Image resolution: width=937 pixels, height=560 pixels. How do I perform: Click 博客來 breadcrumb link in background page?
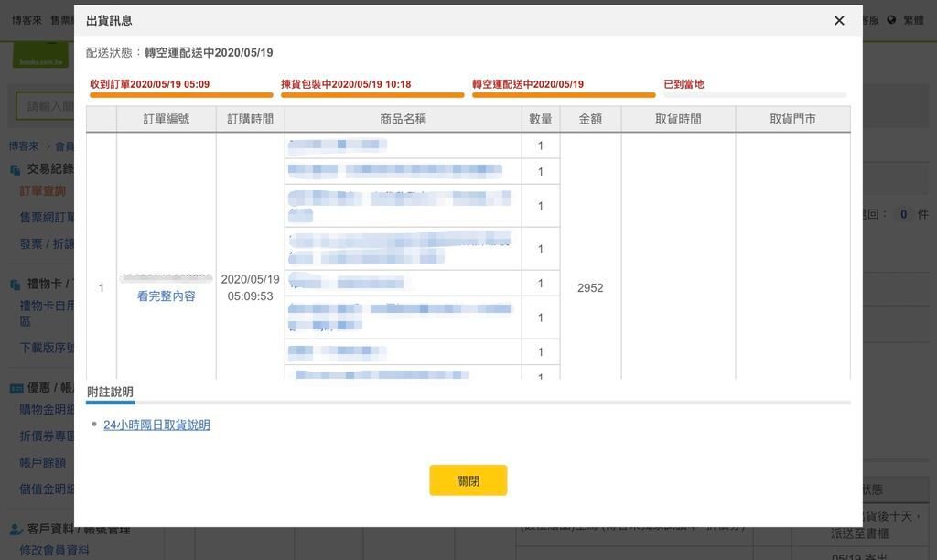pyautogui.click(x=24, y=146)
